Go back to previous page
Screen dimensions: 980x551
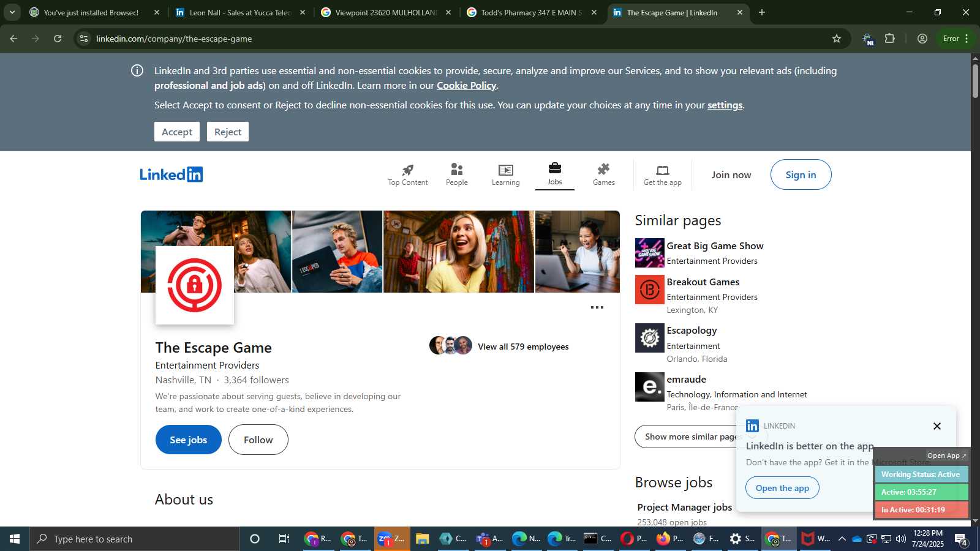point(13,39)
